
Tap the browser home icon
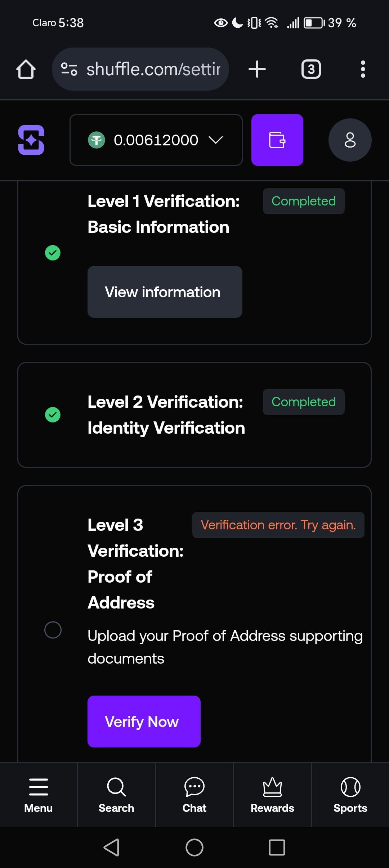pyautogui.click(x=26, y=69)
